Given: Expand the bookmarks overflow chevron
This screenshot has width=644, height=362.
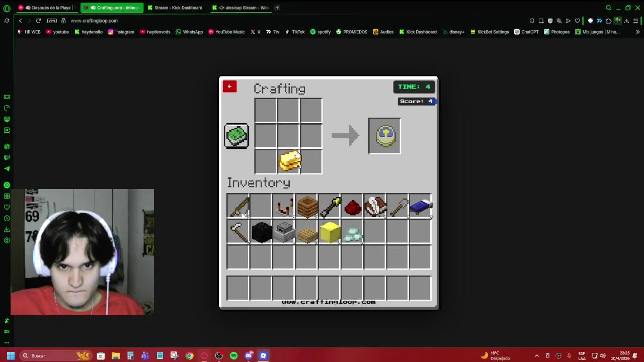Looking at the screenshot, I should point(637,32).
